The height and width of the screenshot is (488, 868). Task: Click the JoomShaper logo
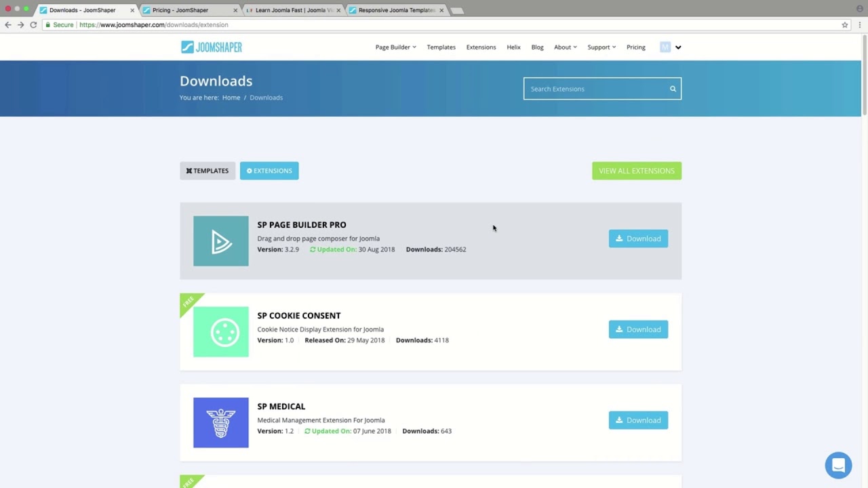click(x=211, y=47)
